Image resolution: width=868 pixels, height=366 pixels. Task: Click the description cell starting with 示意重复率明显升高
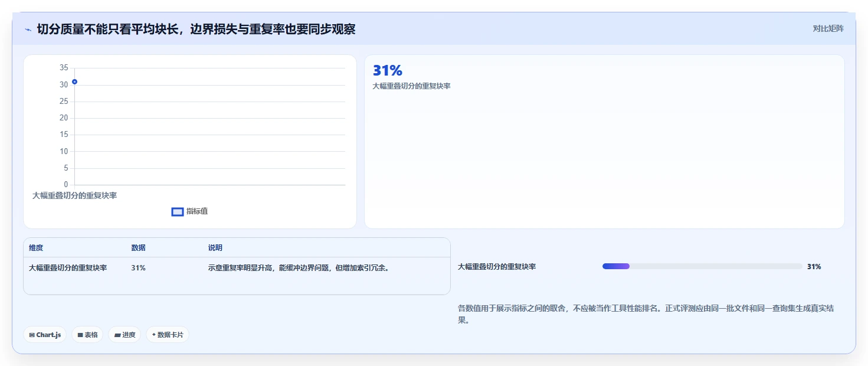click(x=298, y=268)
